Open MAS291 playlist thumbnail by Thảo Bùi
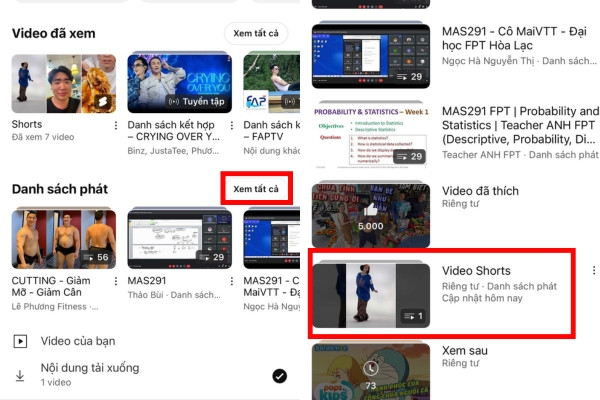Screen dimensions: 600x400 pos(179,239)
